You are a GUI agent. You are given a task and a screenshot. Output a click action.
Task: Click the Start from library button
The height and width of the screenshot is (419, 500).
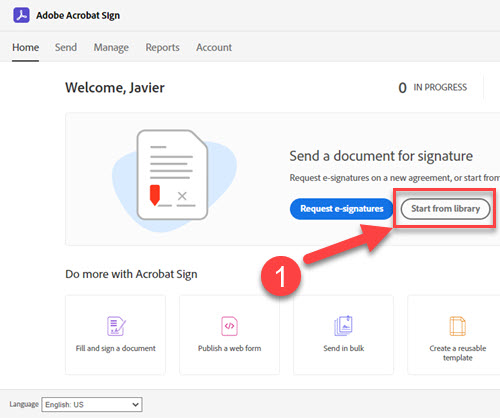445,209
